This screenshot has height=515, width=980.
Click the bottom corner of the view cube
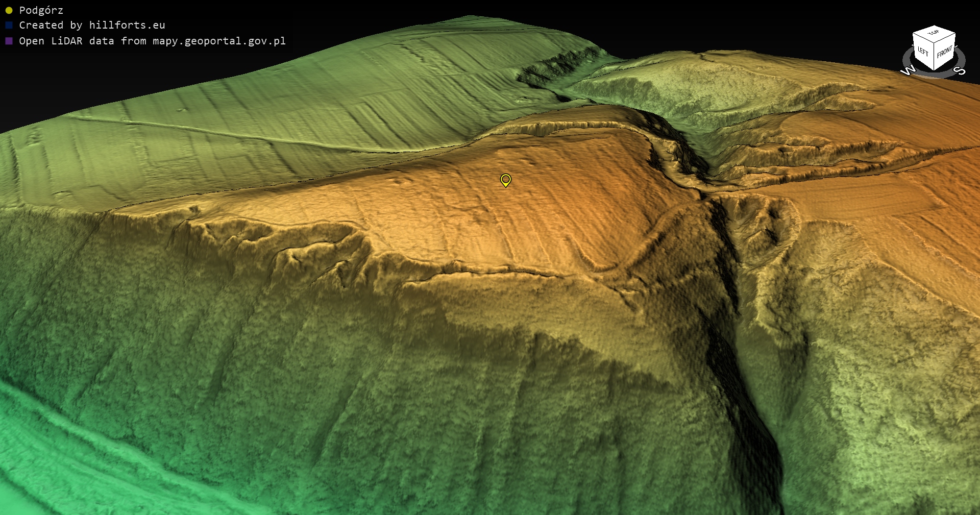click(935, 70)
